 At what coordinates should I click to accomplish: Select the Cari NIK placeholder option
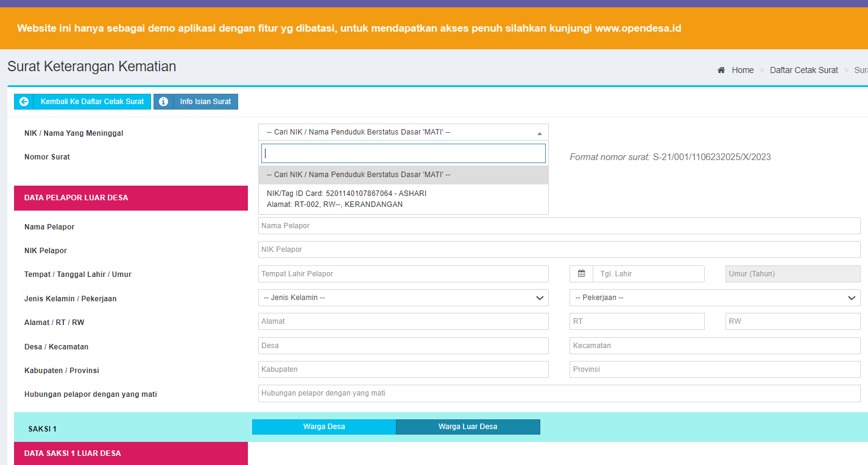point(403,175)
